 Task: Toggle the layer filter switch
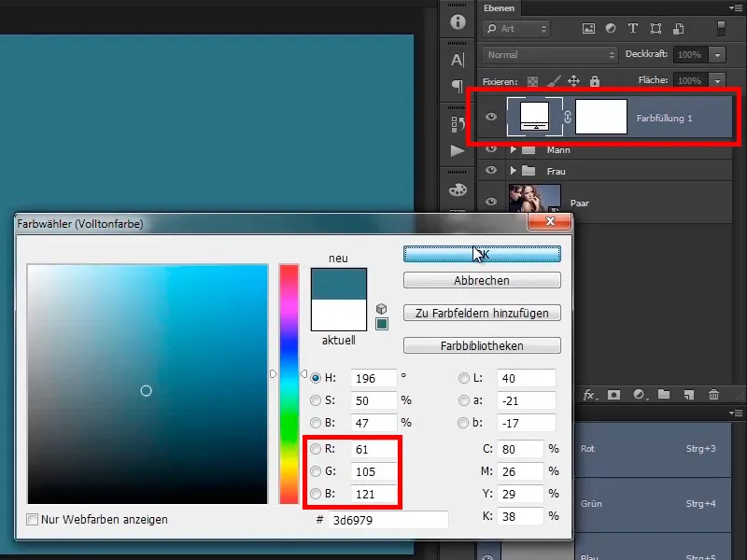[x=721, y=29]
